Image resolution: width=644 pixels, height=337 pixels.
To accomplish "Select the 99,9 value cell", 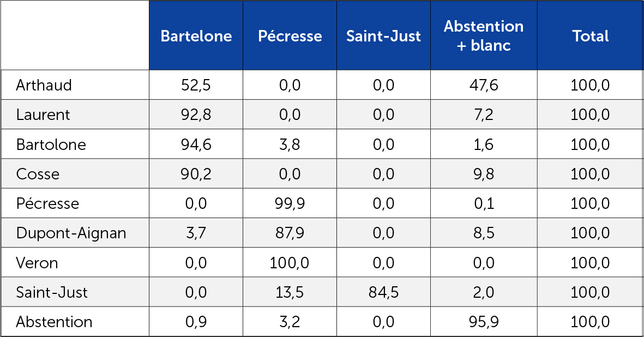I will pyautogui.click(x=290, y=203).
